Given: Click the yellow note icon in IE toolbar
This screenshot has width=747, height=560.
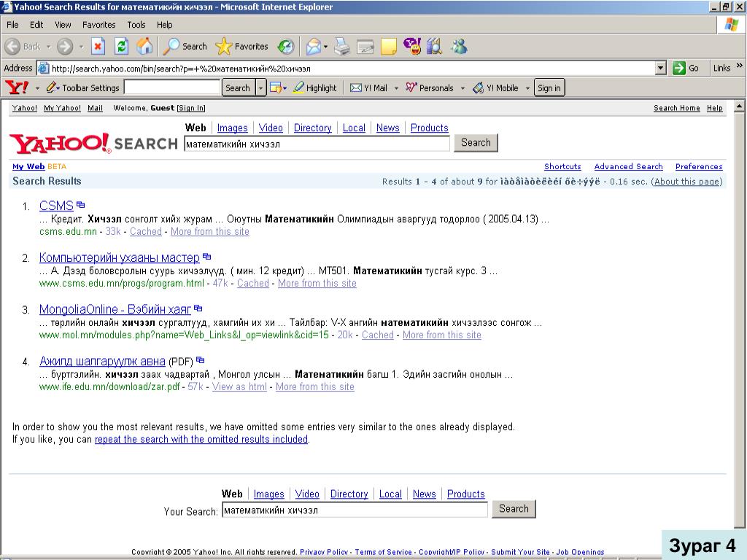Looking at the screenshot, I should click(388, 47).
